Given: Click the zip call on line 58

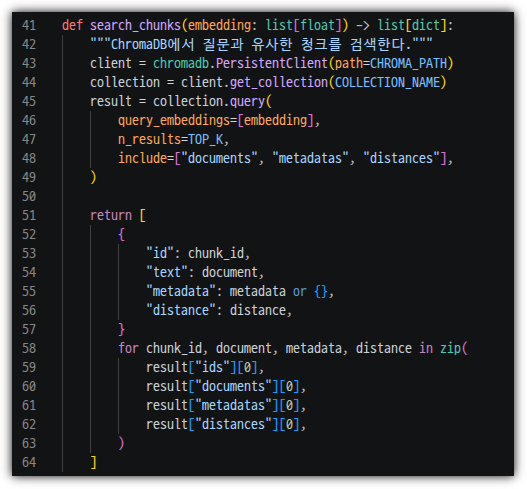Looking at the screenshot, I should coord(450,349).
